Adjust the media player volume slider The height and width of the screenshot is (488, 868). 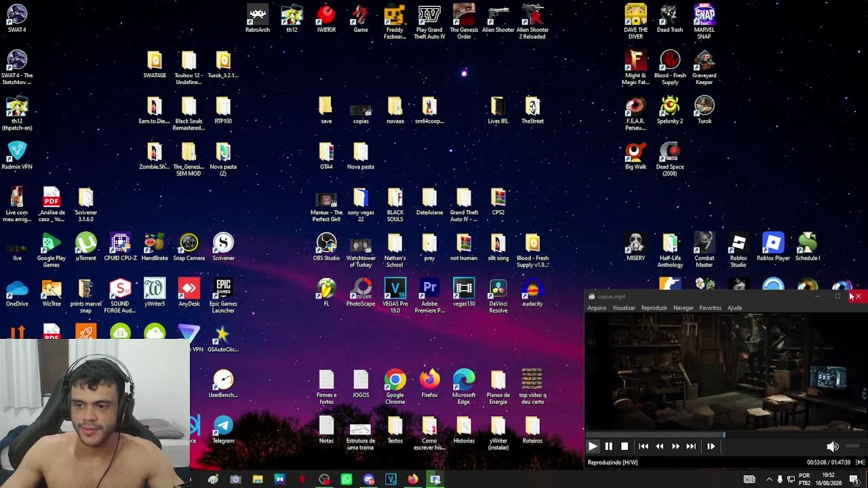pos(854,446)
